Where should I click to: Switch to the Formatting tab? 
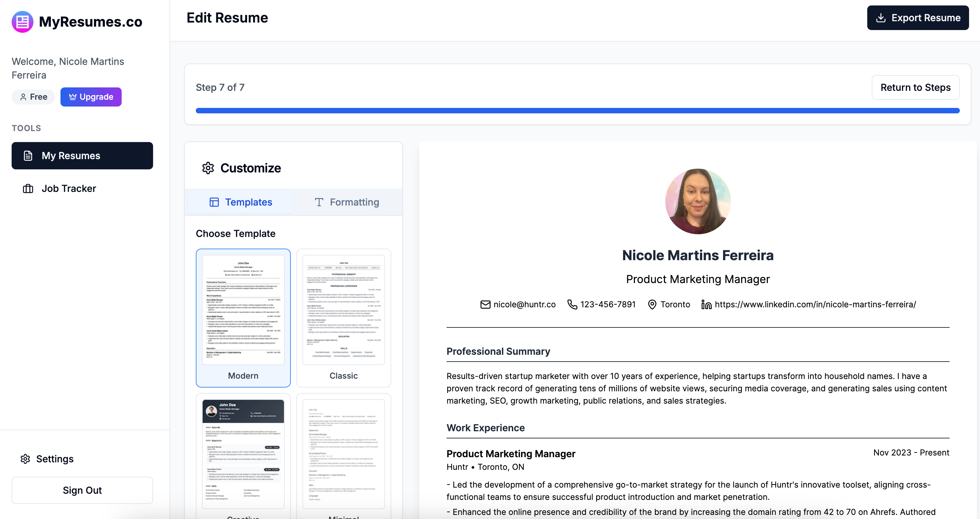[x=347, y=202]
